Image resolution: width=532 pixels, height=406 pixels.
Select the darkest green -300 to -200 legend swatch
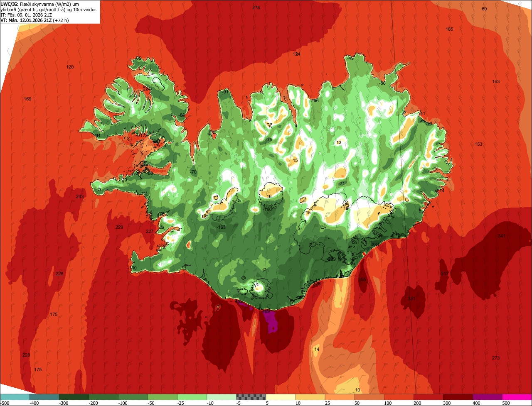click(x=74, y=397)
